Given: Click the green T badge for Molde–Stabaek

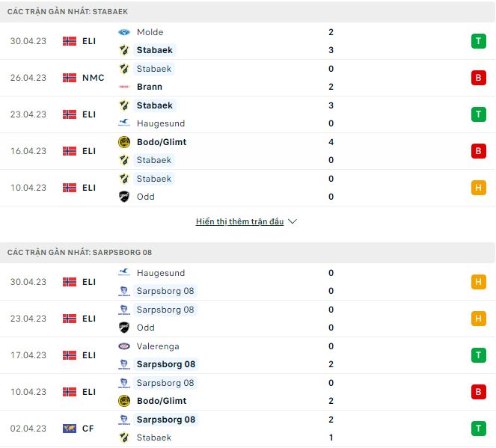Looking at the screenshot, I should tap(478, 41).
